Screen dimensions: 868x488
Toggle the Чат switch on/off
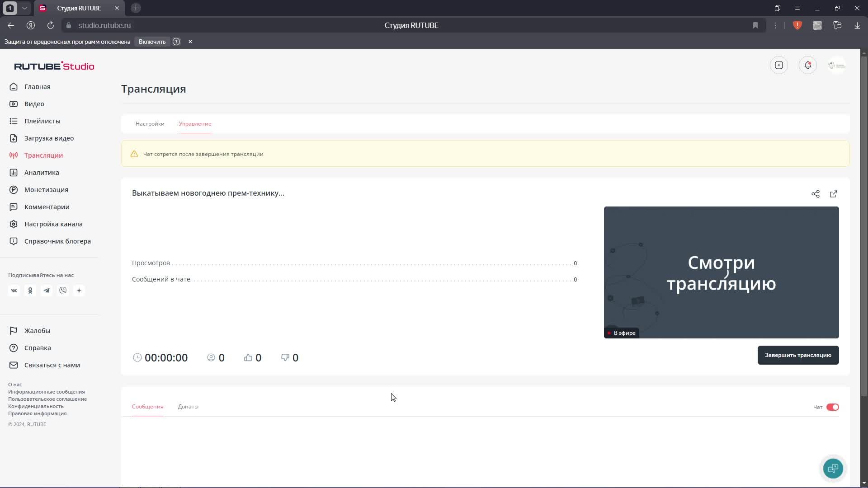click(833, 407)
